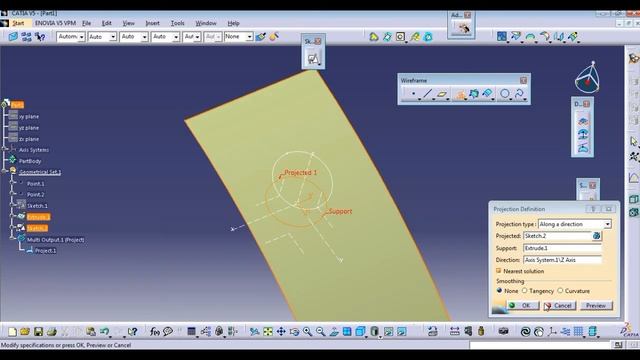Screen dimensions: 640x360
Task: Click the Open folder icon
Action: tap(25, 331)
